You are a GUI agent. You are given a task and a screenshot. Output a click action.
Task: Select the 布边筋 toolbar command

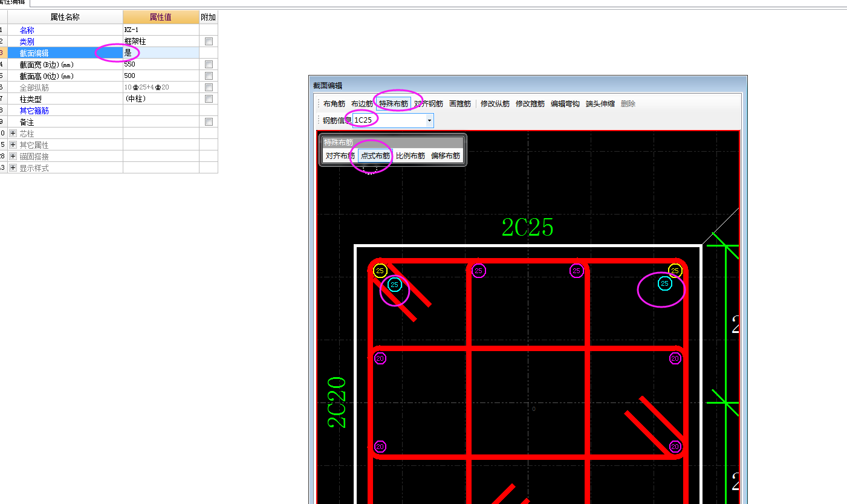point(362,104)
